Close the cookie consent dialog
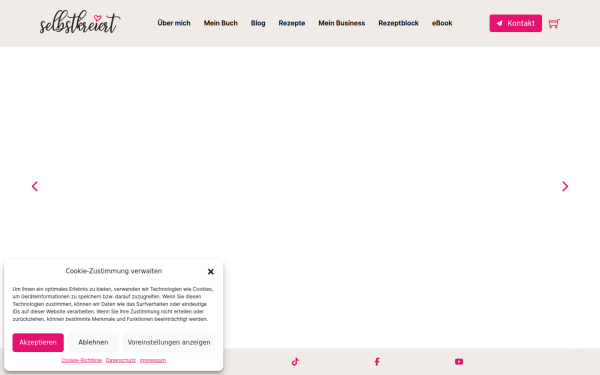 210,271
